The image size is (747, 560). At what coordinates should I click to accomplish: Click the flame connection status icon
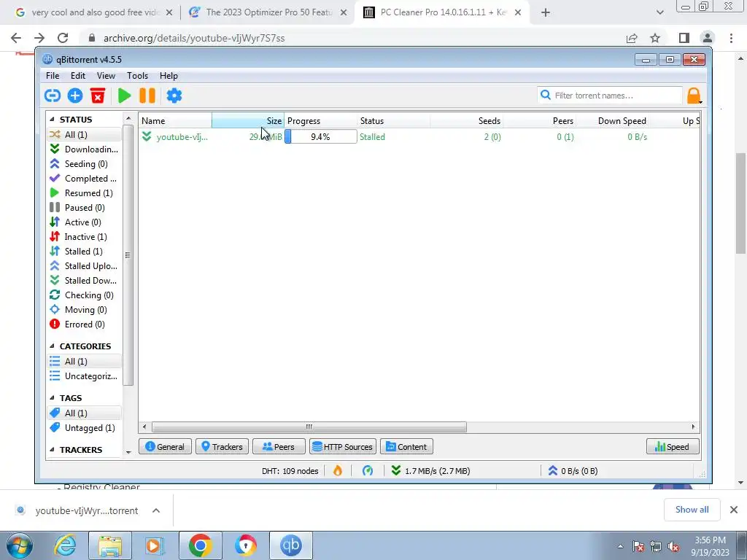(338, 471)
